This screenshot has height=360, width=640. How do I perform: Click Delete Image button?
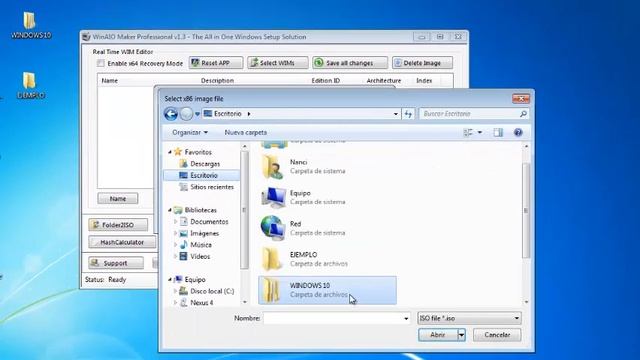click(422, 63)
